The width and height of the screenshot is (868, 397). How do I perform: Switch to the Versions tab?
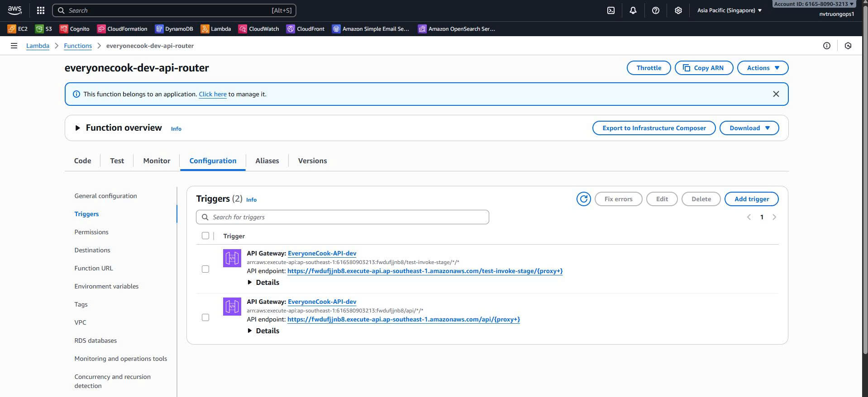pyautogui.click(x=312, y=161)
